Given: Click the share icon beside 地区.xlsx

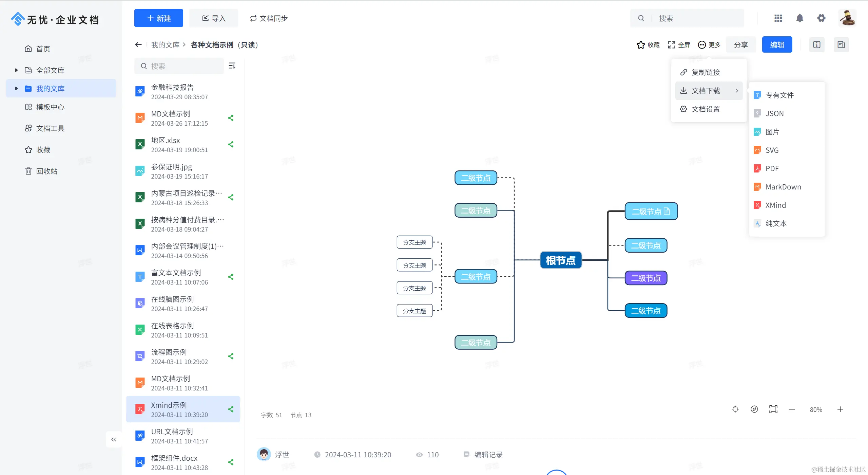Looking at the screenshot, I should [x=231, y=145].
